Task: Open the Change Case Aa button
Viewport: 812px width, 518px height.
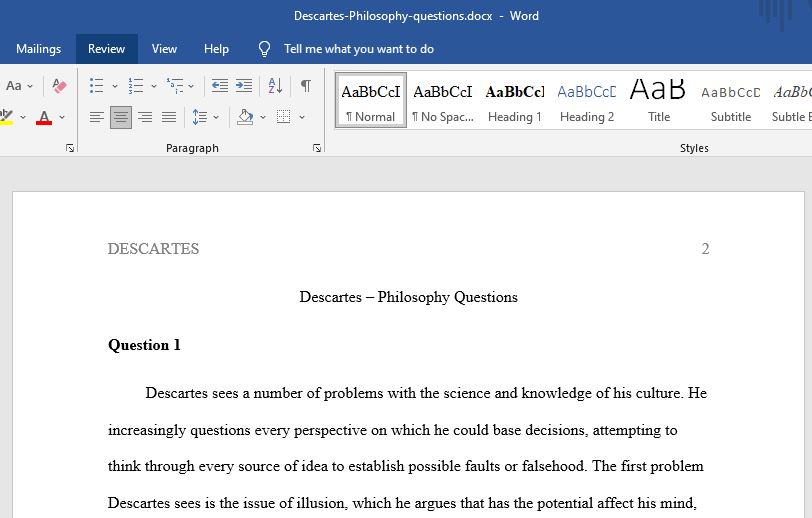Action: [x=14, y=85]
